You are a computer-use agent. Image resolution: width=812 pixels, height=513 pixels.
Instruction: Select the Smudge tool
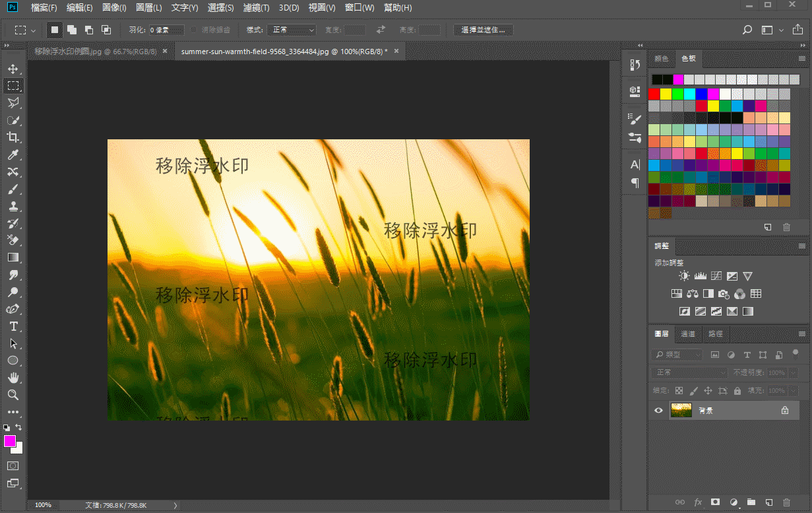[x=13, y=275]
